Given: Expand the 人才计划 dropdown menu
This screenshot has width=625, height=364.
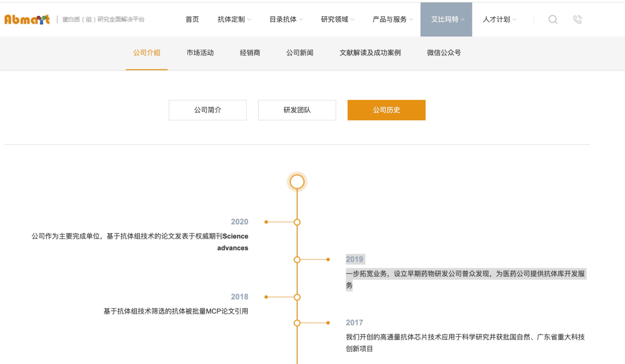Looking at the screenshot, I should click(x=500, y=19).
